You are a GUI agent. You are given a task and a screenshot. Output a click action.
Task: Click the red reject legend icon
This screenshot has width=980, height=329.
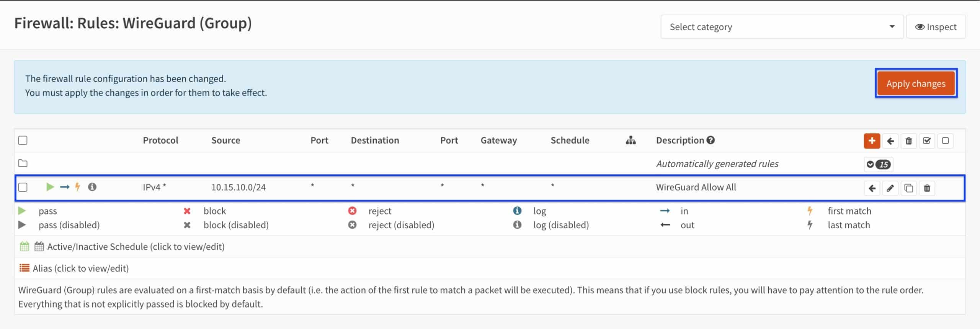click(352, 211)
